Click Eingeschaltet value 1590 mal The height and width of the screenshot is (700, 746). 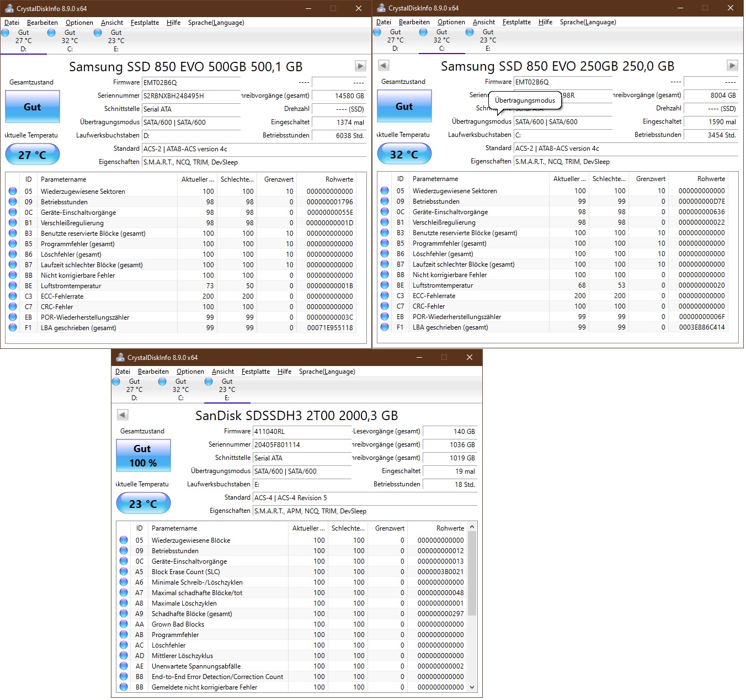click(x=711, y=121)
